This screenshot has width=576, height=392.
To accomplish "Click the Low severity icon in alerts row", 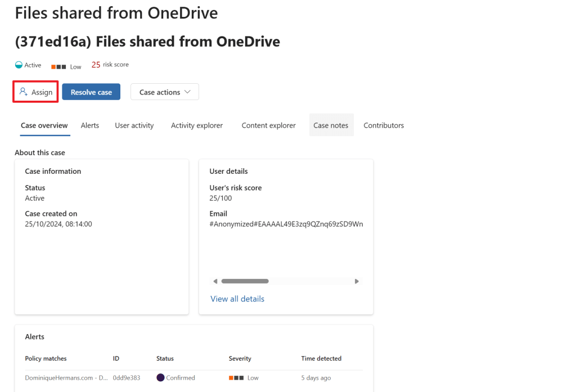I will point(235,378).
